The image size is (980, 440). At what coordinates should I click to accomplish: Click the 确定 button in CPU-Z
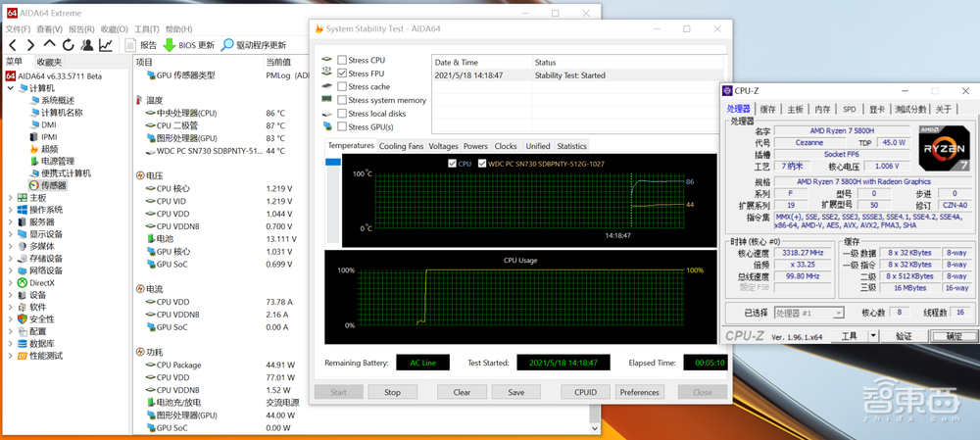[x=954, y=335]
